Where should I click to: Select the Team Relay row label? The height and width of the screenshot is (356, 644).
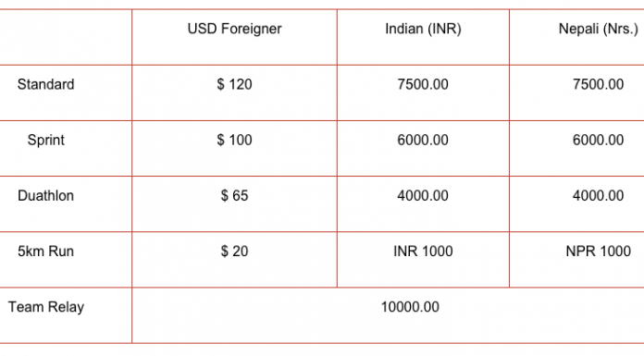tap(46, 307)
